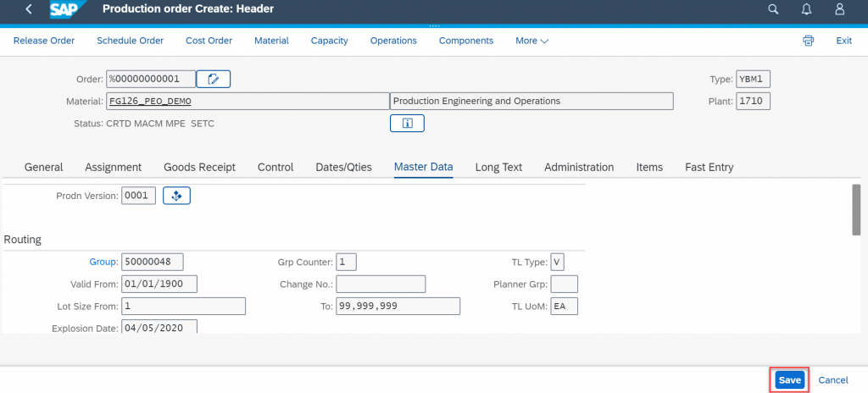Click Schedule Order
The height and width of the screenshot is (393, 868).
pos(130,41)
